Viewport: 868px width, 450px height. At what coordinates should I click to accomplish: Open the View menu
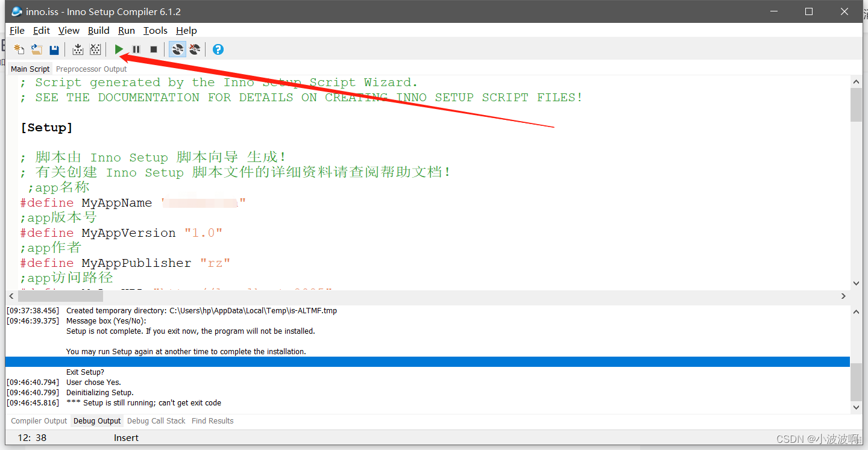point(69,30)
